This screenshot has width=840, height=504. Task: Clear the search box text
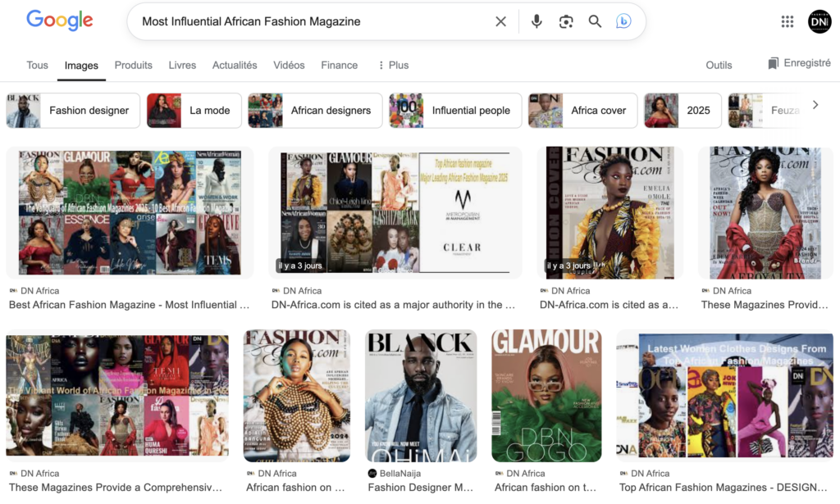[x=500, y=21]
